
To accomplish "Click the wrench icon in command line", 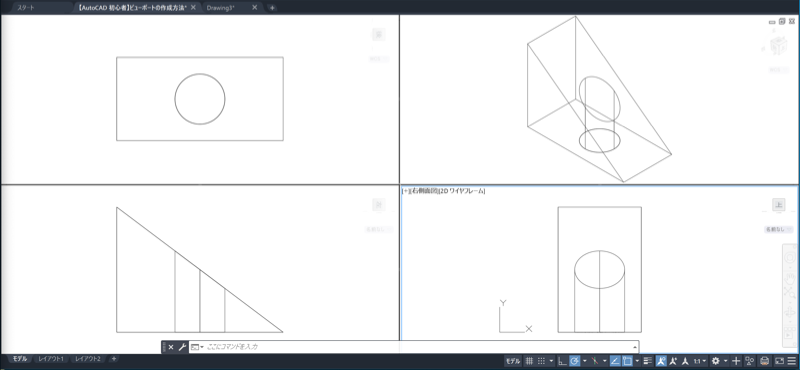I will 182,347.
